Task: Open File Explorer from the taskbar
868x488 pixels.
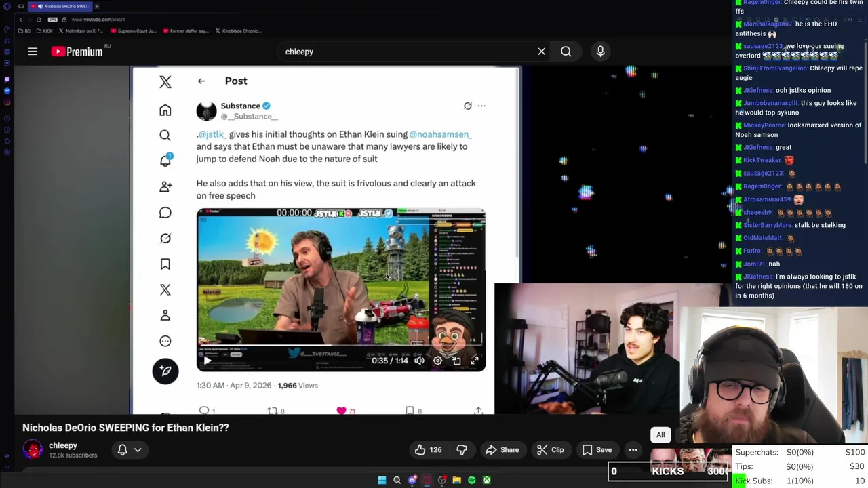Action: click(x=457, y=480)
